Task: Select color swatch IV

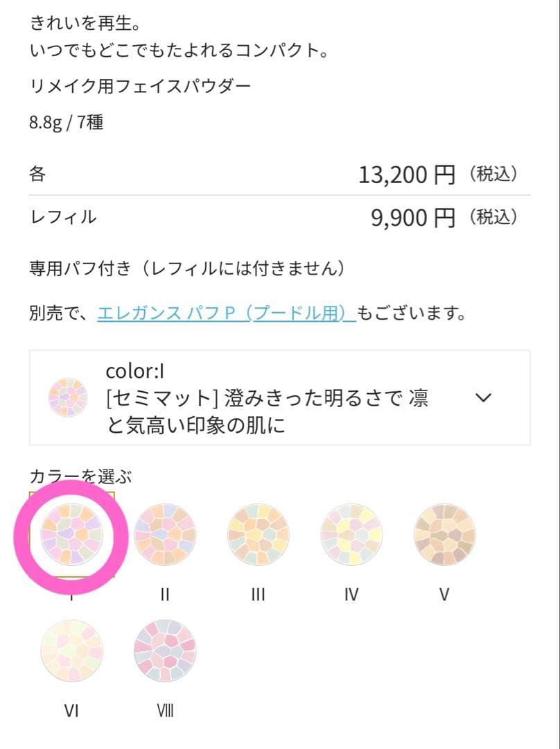Action: click(351, 535)
